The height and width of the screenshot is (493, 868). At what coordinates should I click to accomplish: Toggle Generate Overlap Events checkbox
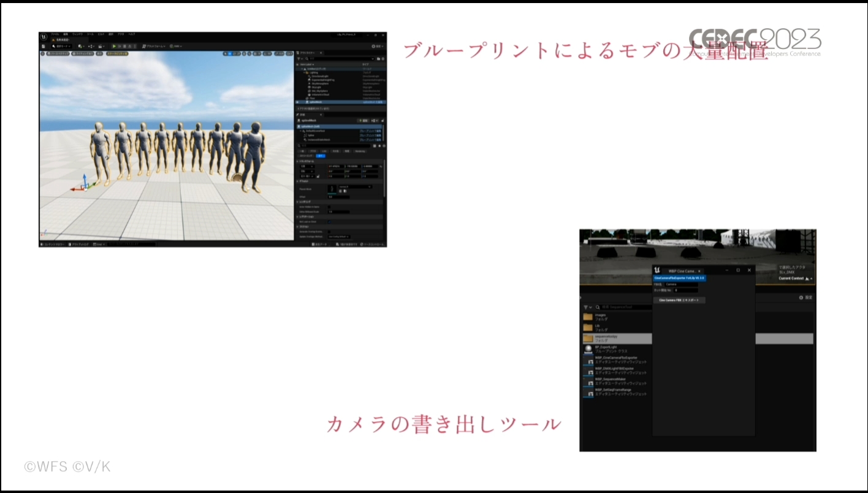point(329,232)
